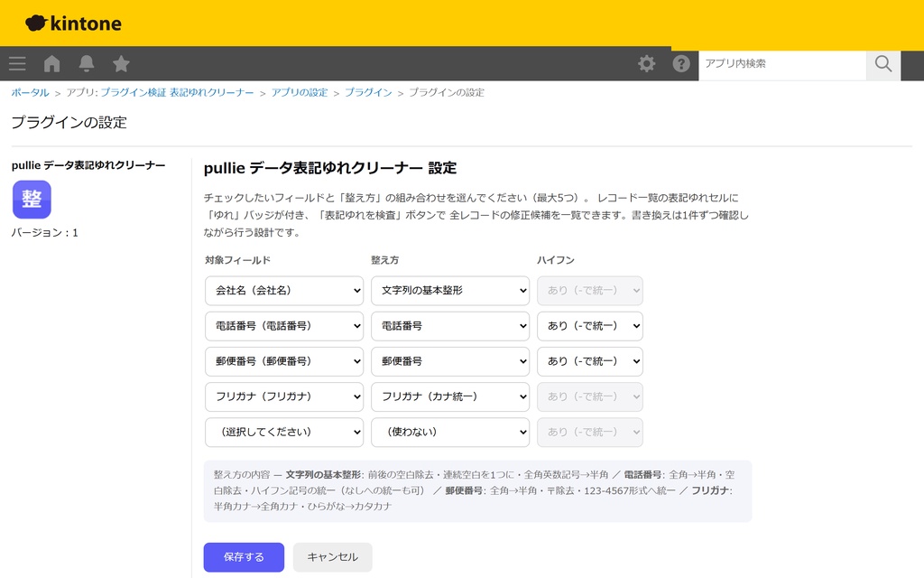
Task: Open hyphen dropdown in 電話番号 row
Action: pos(590,326)
